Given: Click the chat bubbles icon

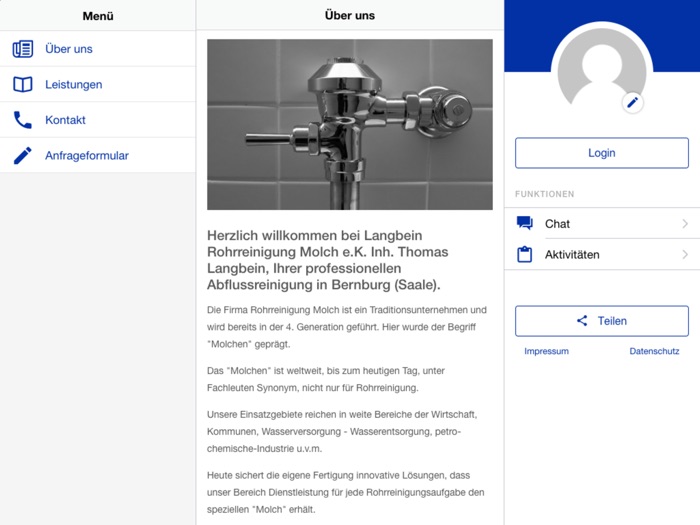Looking at the screenshot, I should [525, 223].
